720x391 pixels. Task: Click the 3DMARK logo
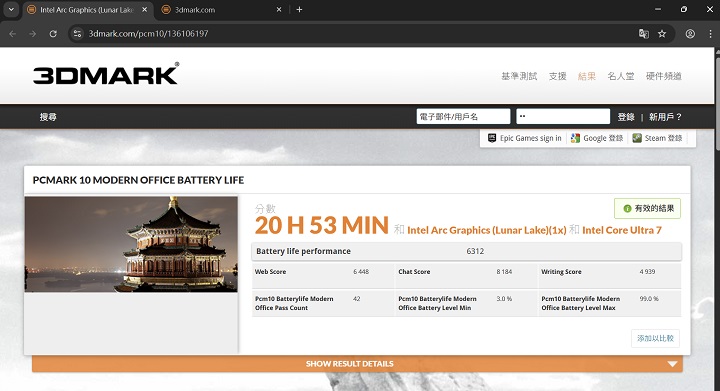(x=106, y=74)
